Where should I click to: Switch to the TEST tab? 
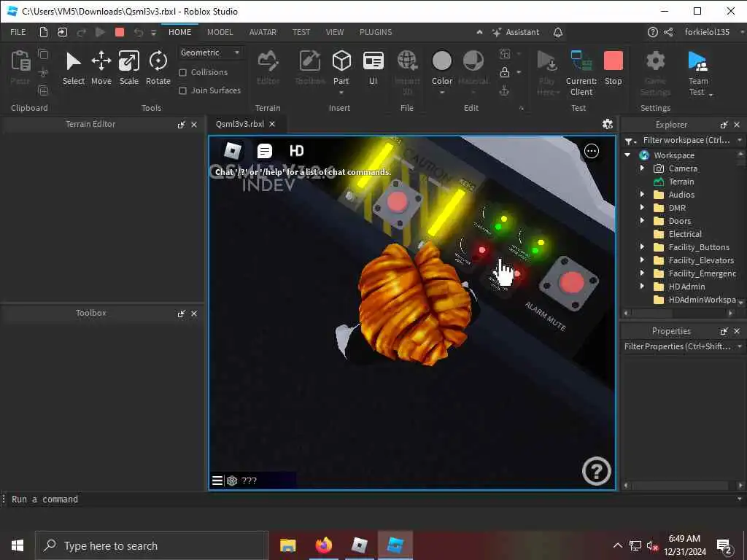(x=301, y=32)
